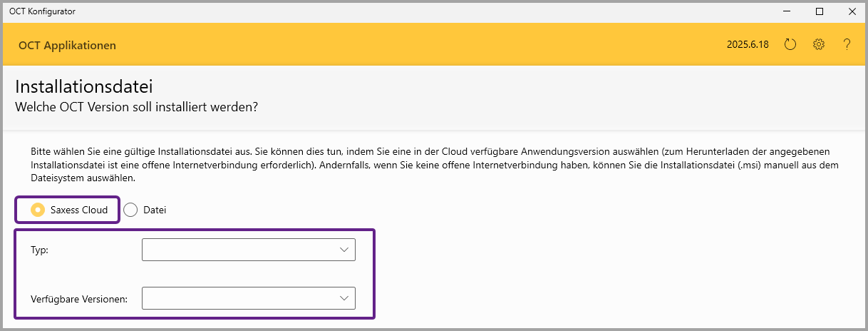Select the Saxess Cloud radio button
The width and height of the screenshot is (868, 331).
click(x=38, y=210)
